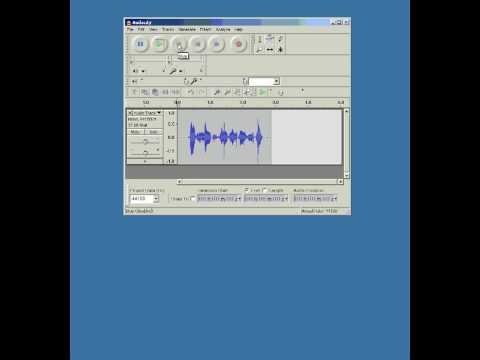This screenshot has height=360, width=480.
Task: Click the Cut scissors icon
Action: coord(135,92)
